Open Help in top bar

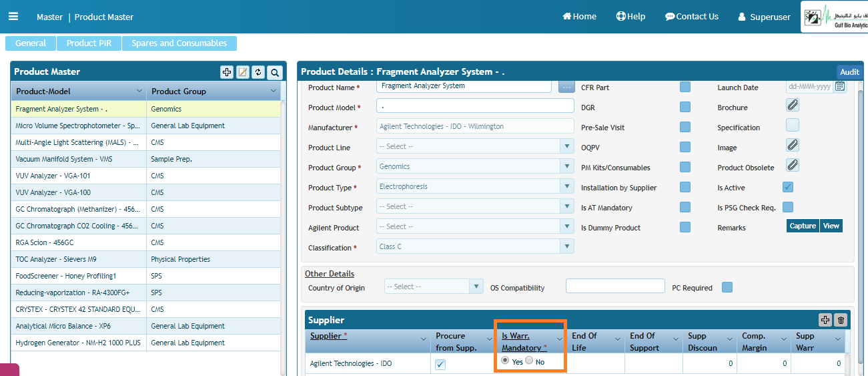630,17
